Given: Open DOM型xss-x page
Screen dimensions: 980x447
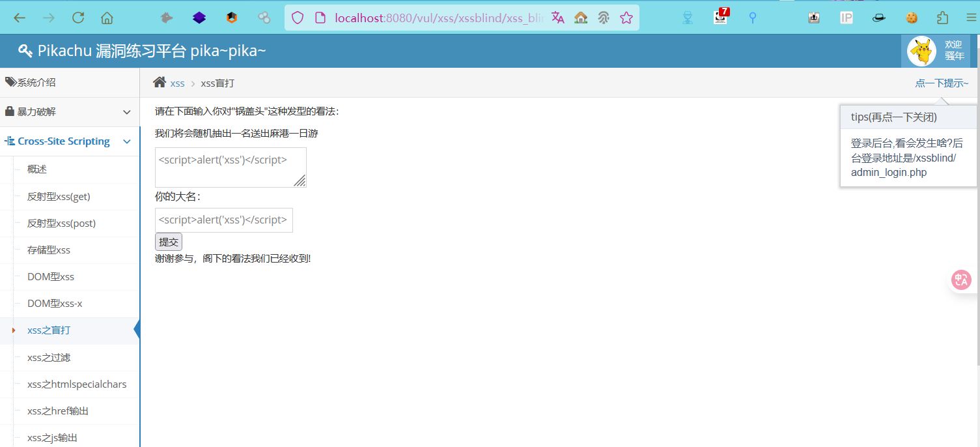Looking at the screenshot, I should (55, 303).
